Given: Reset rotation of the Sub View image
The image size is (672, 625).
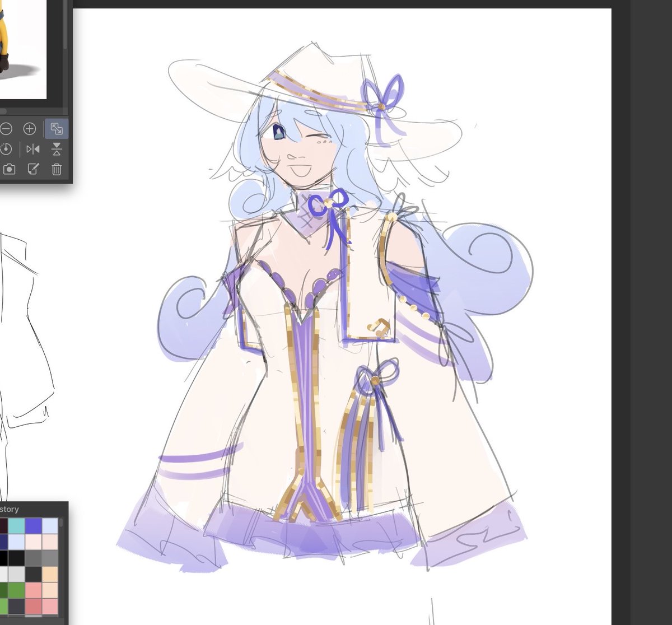Looking at the screenshot, I should point(6,149).
